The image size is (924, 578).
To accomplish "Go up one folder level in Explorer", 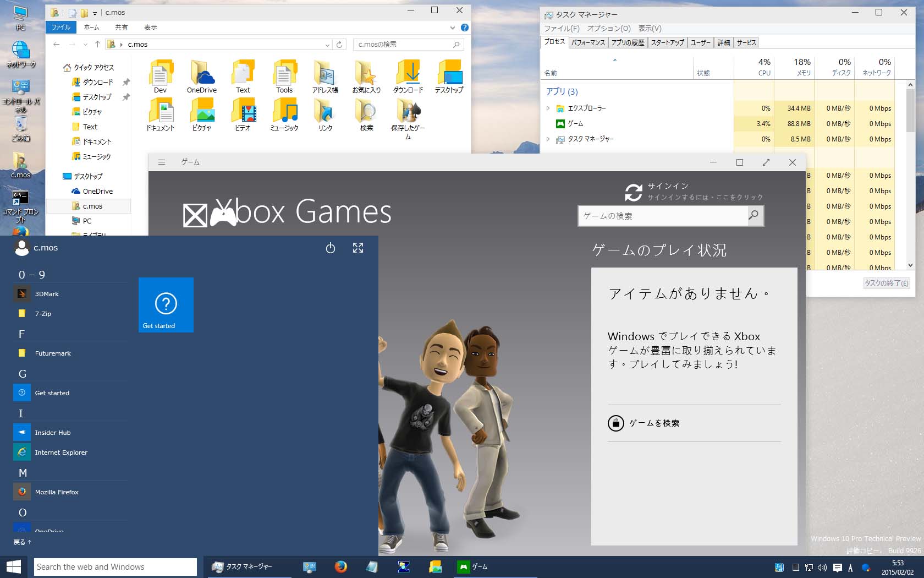I will click(x=97, y=44).
